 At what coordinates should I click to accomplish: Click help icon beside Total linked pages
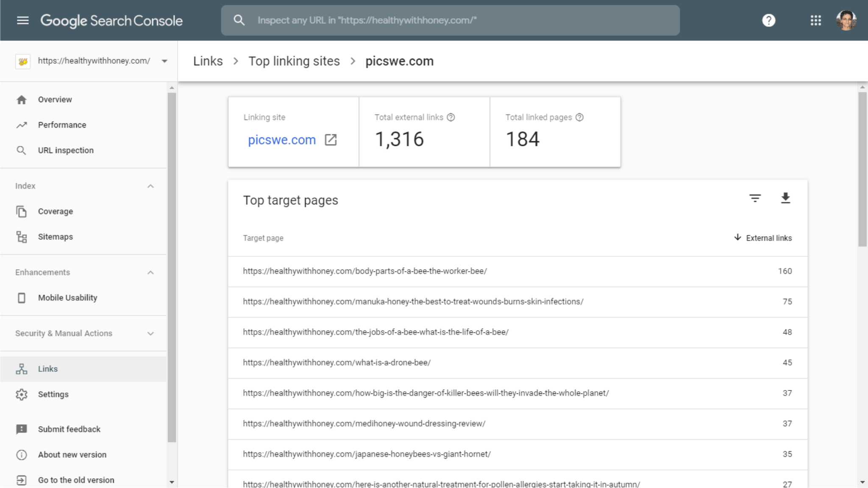[x=579, y=117]
